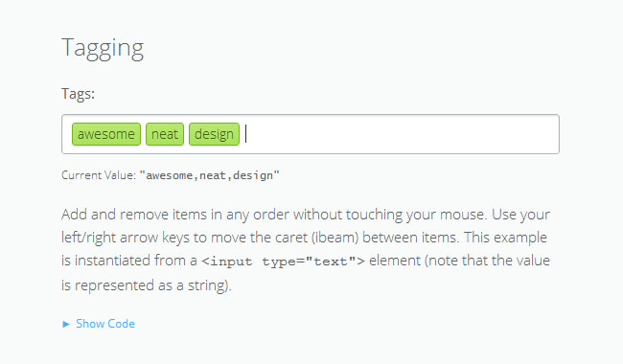Focus the empty area of Tags input
This screenshot has height=364, width=623.
coord(402,134)
